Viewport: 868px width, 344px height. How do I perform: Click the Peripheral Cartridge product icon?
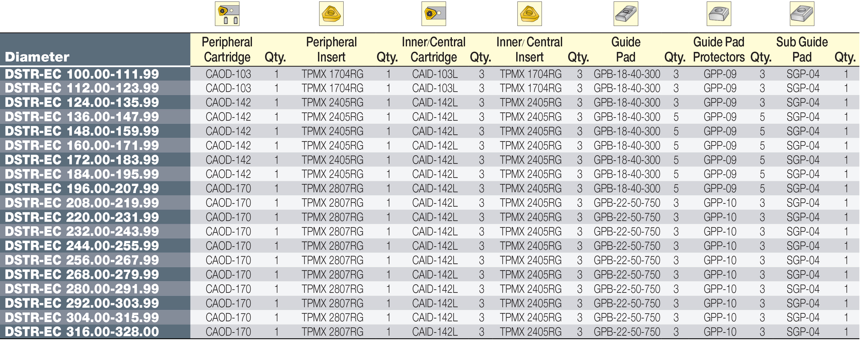(227, 13)
